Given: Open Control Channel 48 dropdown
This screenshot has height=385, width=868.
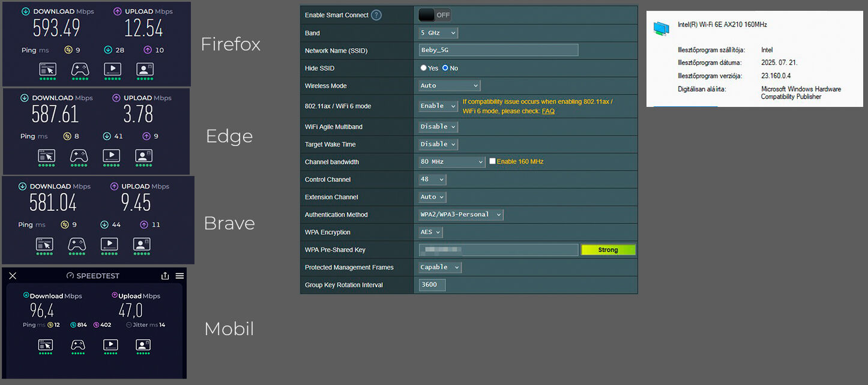Looking at the screenshot, I should coord(432,180).
